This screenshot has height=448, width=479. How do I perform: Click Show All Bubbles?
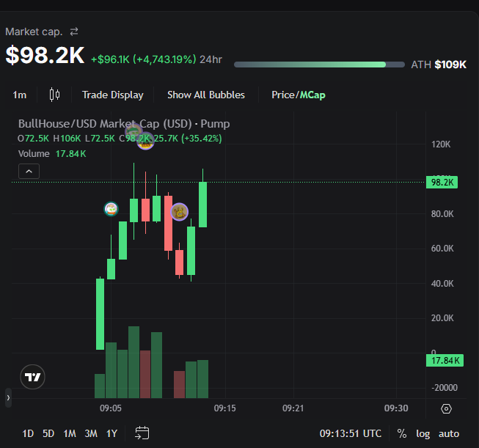pyautogui.click(x=206, y=95)
